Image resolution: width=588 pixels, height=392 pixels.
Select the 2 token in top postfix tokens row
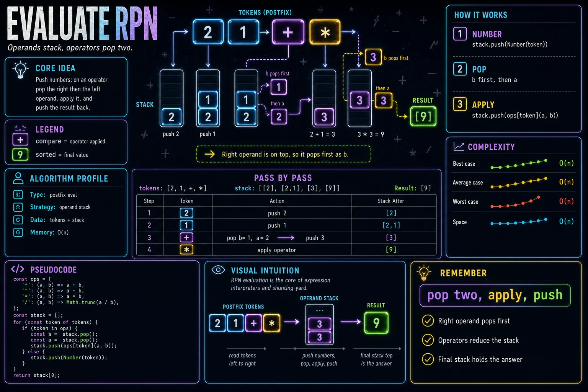tap(208, 32)
